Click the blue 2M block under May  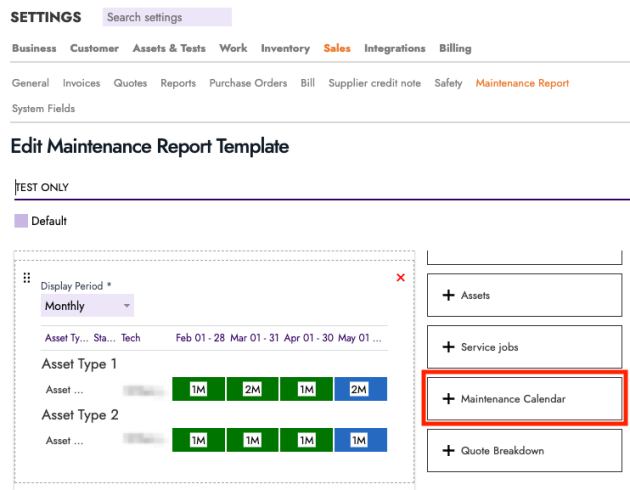[359, 388]
